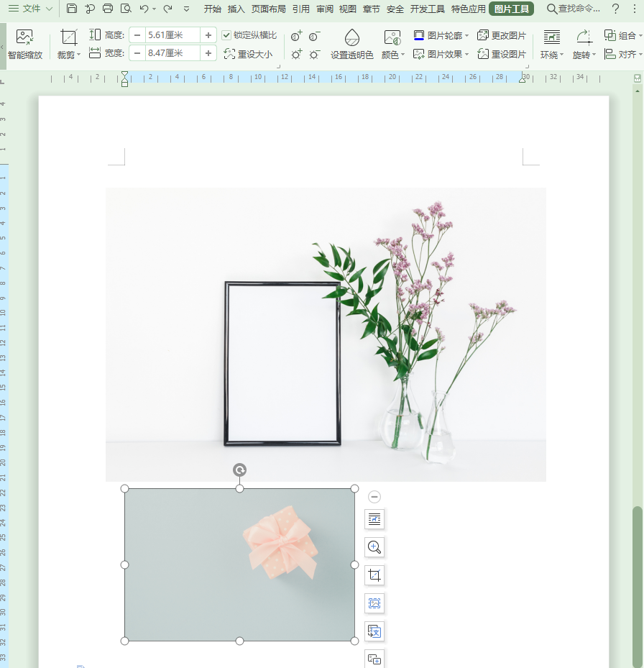Switch to the 安全 tab

coord(395,9)
